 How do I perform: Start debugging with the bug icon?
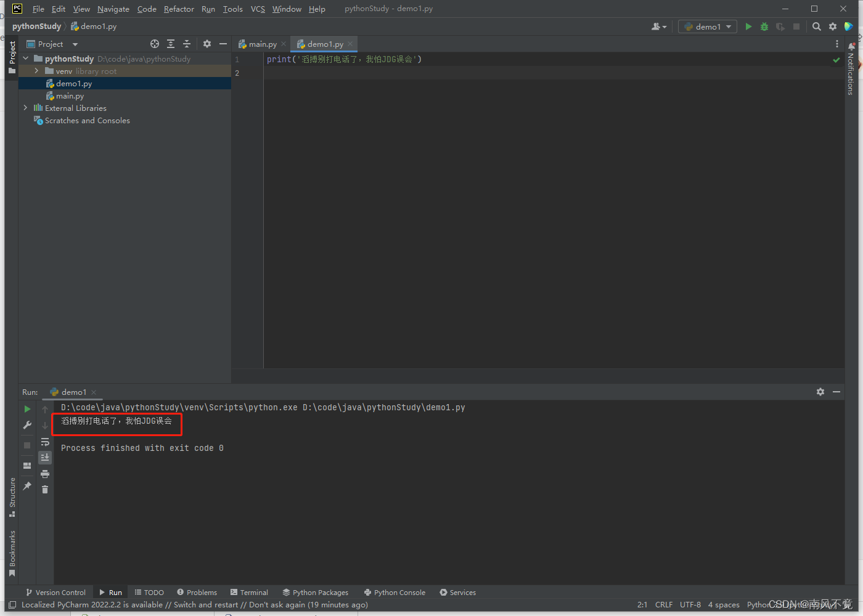pos(764,26)
